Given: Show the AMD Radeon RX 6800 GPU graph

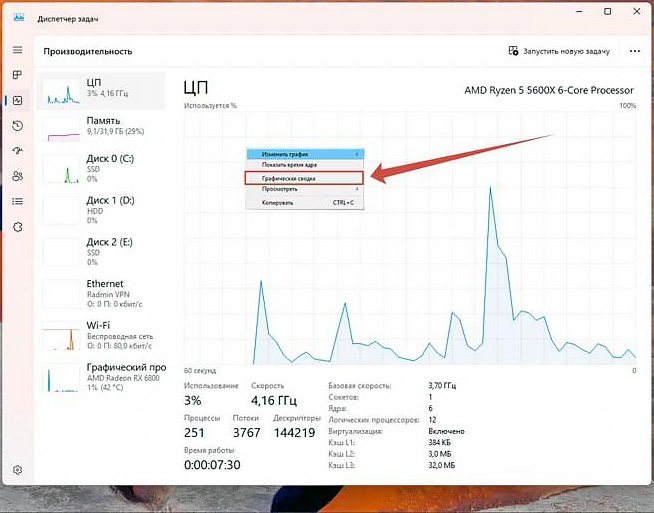Looking at the screenshot, I should [106, 374].
